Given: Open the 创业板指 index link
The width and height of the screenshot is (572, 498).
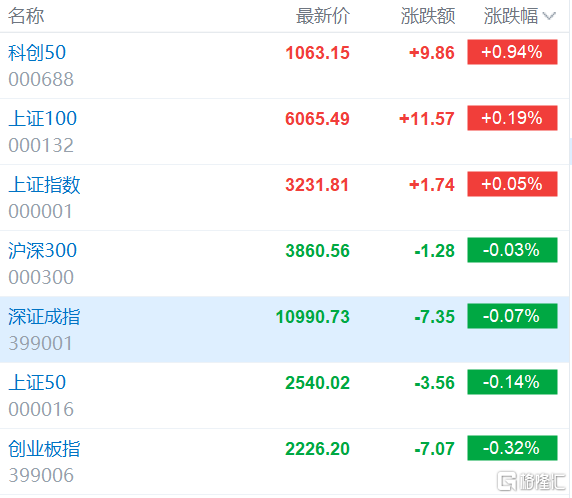Looking at the screenshot, I should pos(44,449).
